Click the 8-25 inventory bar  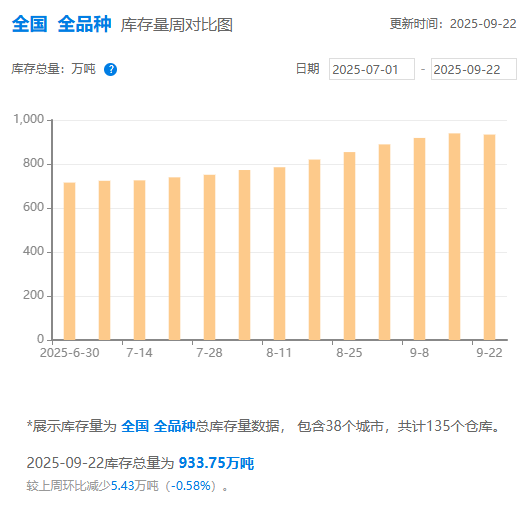[349, 246]
